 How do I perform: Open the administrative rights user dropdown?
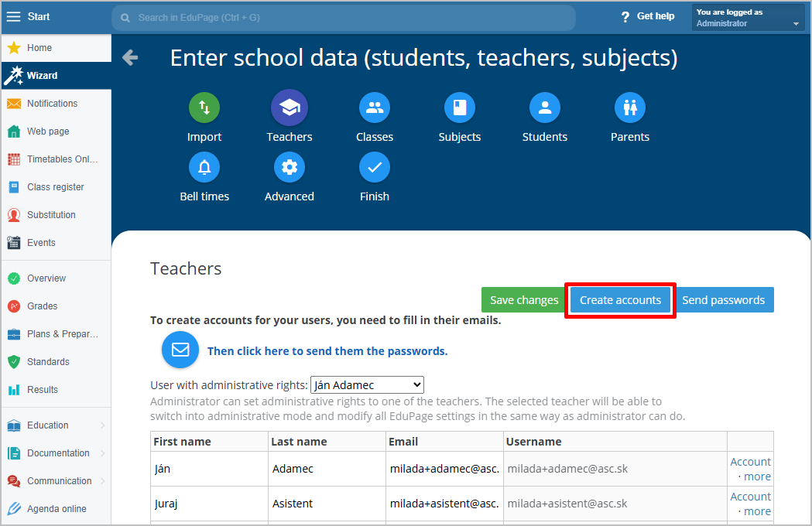367,384
